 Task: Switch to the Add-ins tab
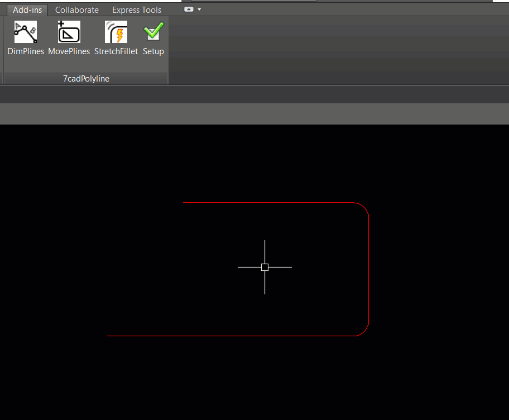tap(27, 10)
